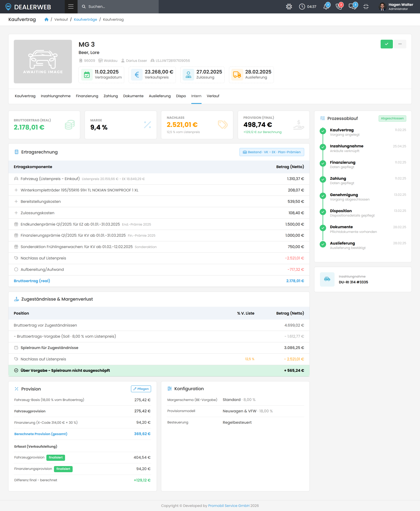This screenshot has width=420, height=511.
Task: Click the green checkmark button
Action: (387, 44)
